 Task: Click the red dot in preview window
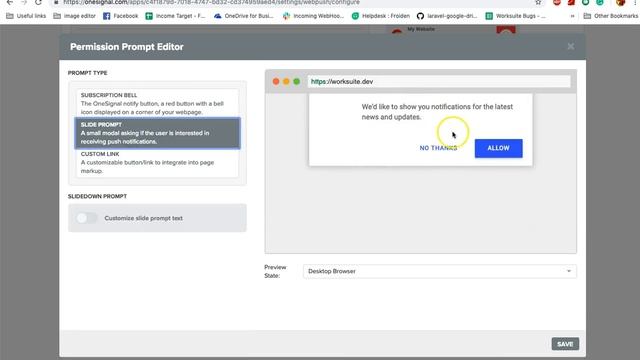point(276,82)
